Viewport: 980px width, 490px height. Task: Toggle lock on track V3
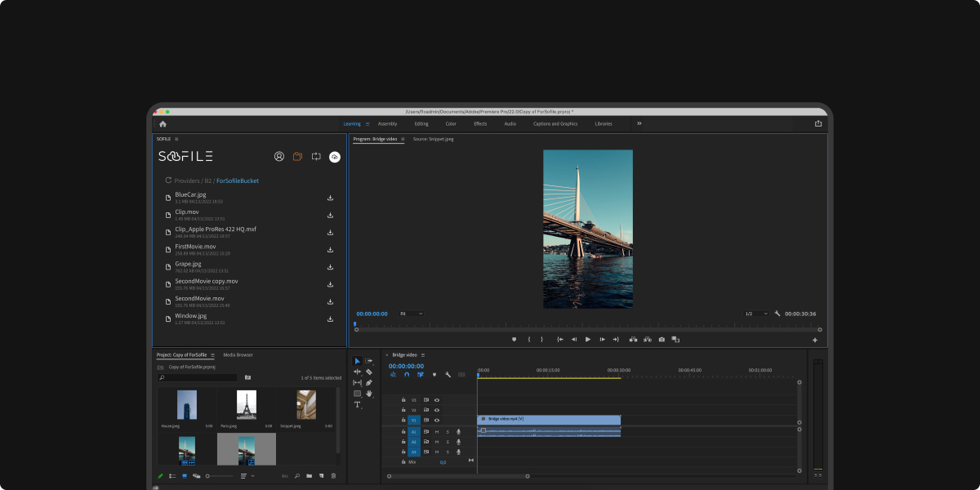tap(403, 399)
